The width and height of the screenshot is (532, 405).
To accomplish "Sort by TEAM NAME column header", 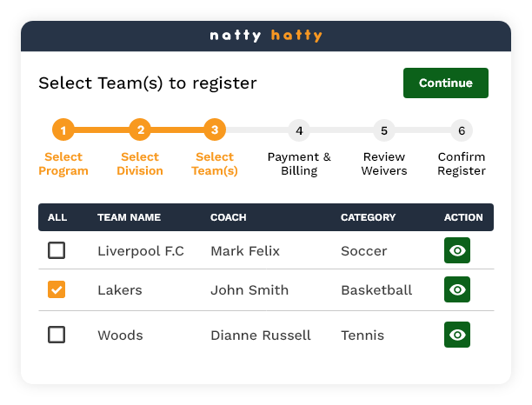I will 129,217.
